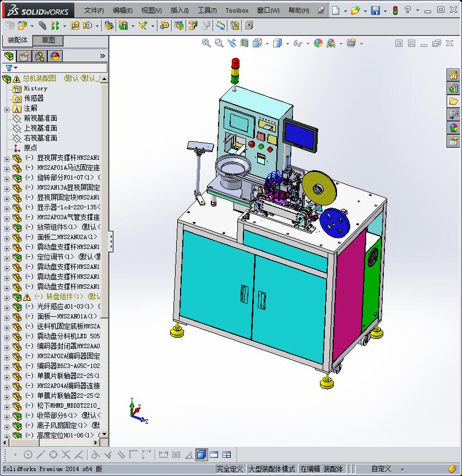Image resolution: width=462 pixels, height=476 pixels.
Task: Toggle the sketch grid display icon
Action: click(176, 455)
